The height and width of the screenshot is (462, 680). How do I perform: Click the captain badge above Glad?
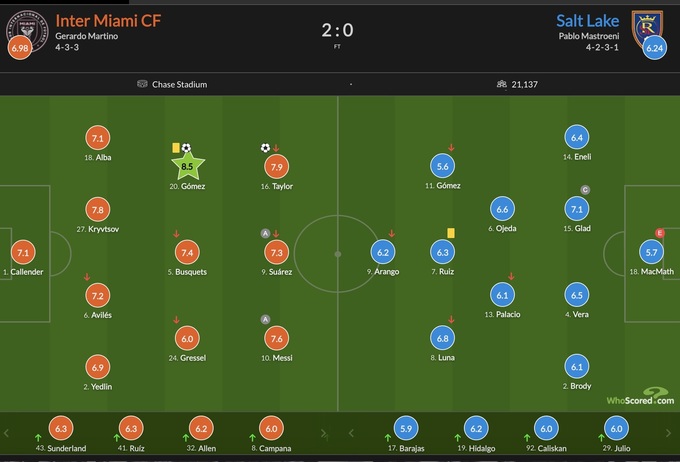coord(585,190)
